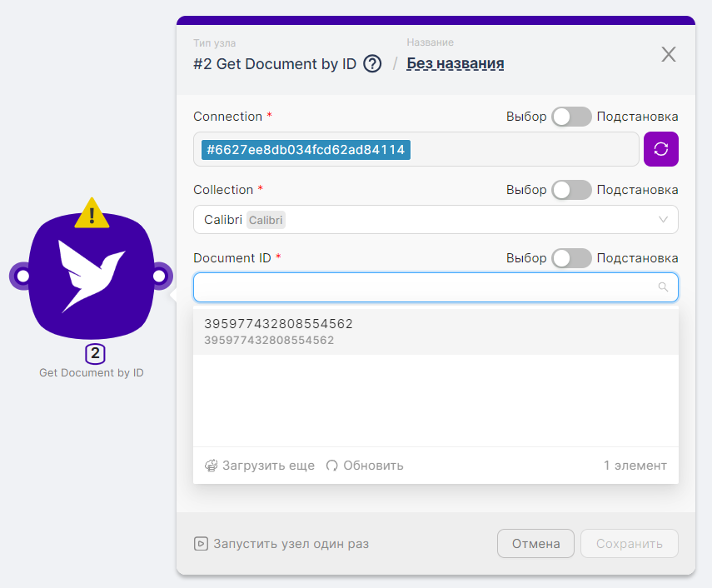The image size is (712, 588).
Task: Edit the node name Без названия
Action: tap(455, 63)
